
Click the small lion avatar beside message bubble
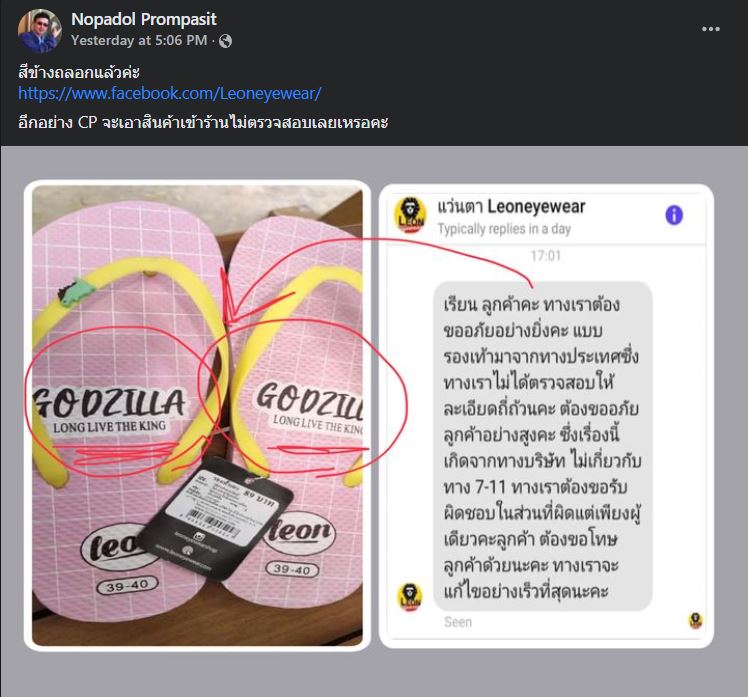coord(410,596)
